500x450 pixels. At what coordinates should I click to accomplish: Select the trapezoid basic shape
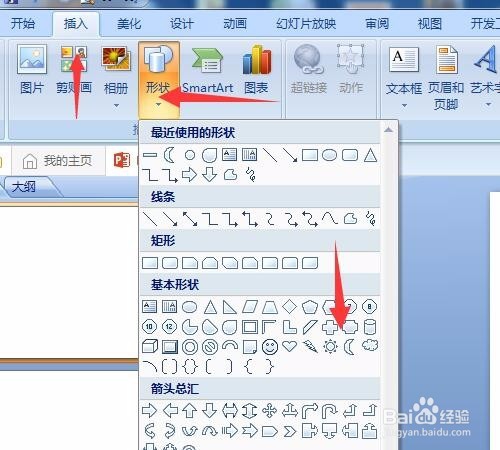pos(270,307)
